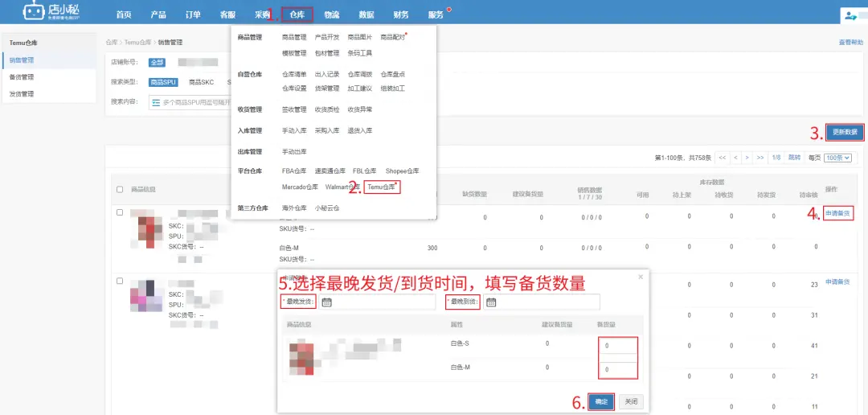Select 商品SPU search type option

point(162,82)
